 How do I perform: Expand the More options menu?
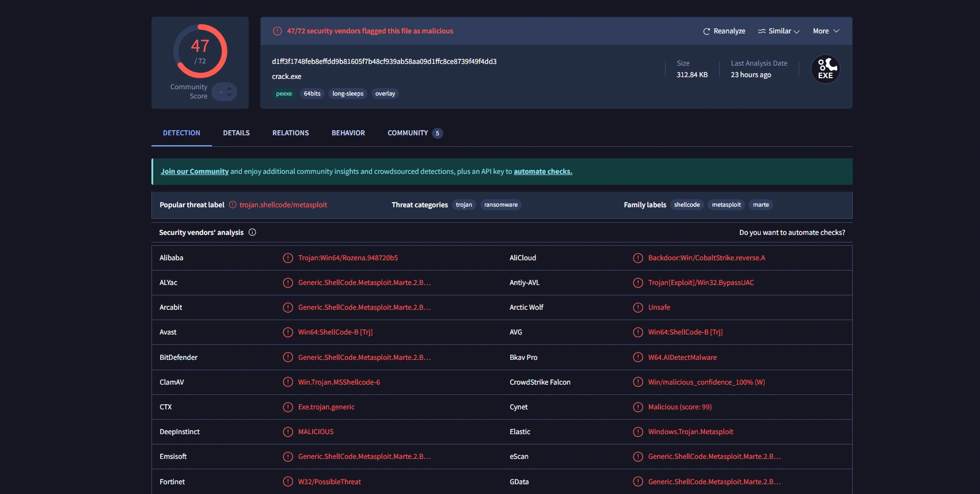coord(826,32)
